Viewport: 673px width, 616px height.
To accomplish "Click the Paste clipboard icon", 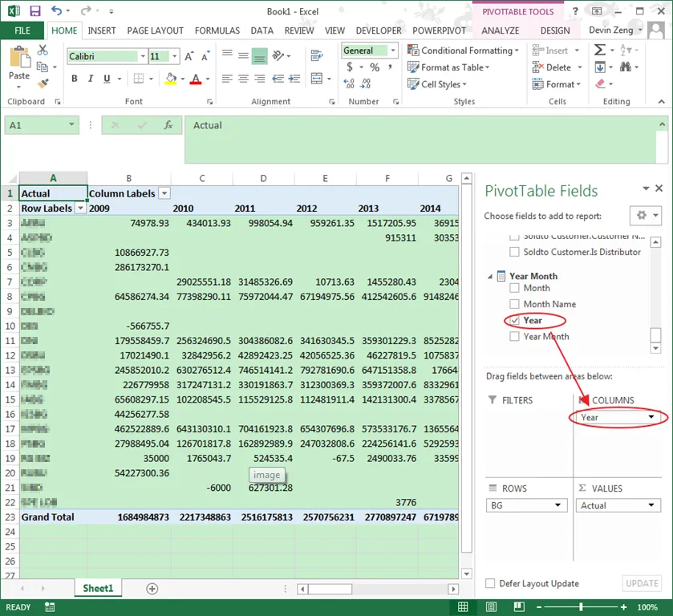I will click(19, 58).
